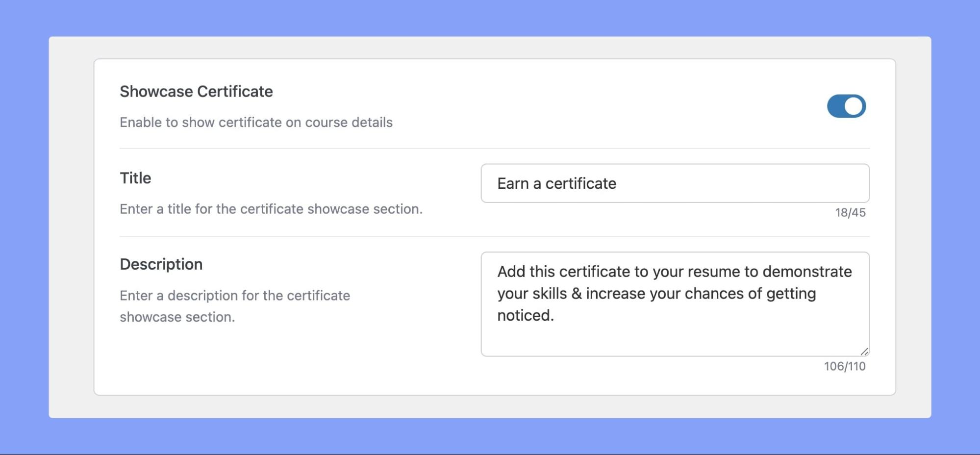The image size is (980, 455).
Task: Click "Enter a title for the certificate showcase section."
Action: pyautogui.click(x=271, y=209)
